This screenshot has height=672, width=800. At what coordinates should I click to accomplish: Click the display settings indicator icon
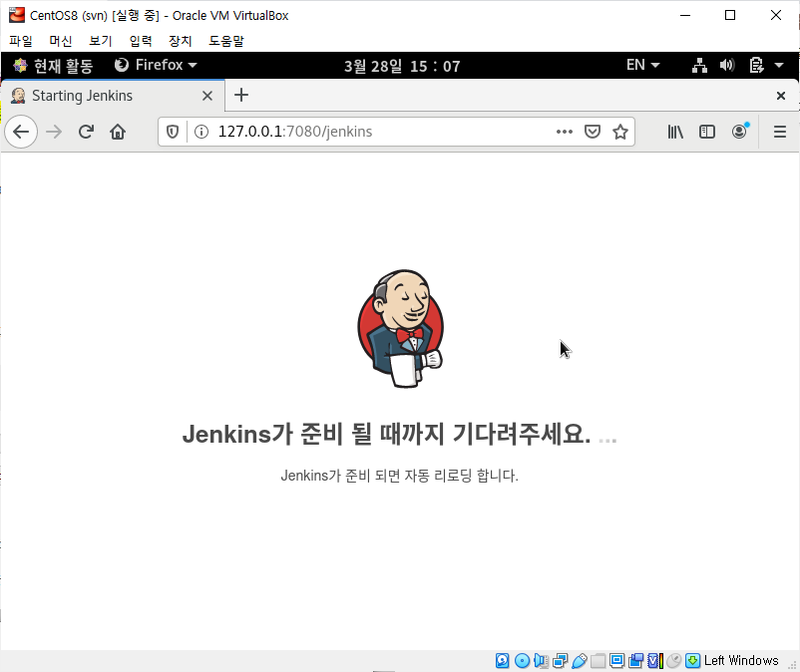point(616,661)
